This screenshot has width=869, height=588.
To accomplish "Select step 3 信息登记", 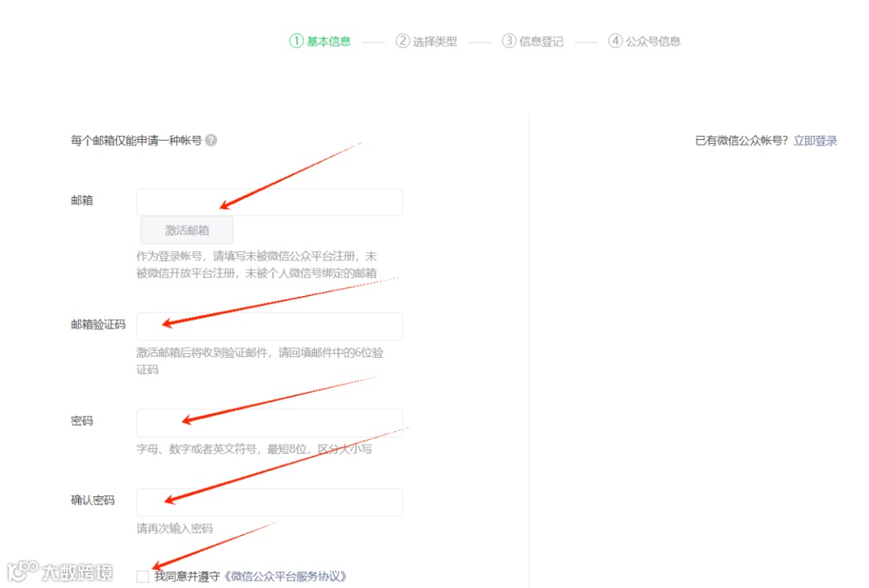I will coord(533,41).
